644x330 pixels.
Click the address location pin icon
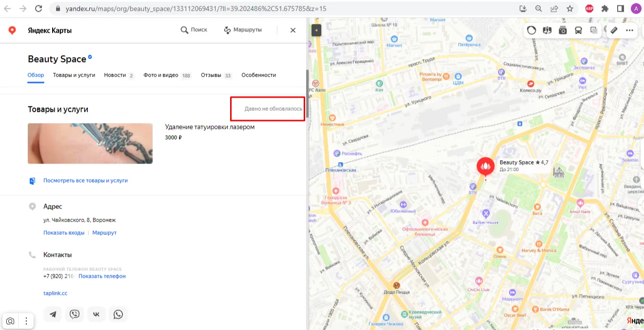point(33,206)
